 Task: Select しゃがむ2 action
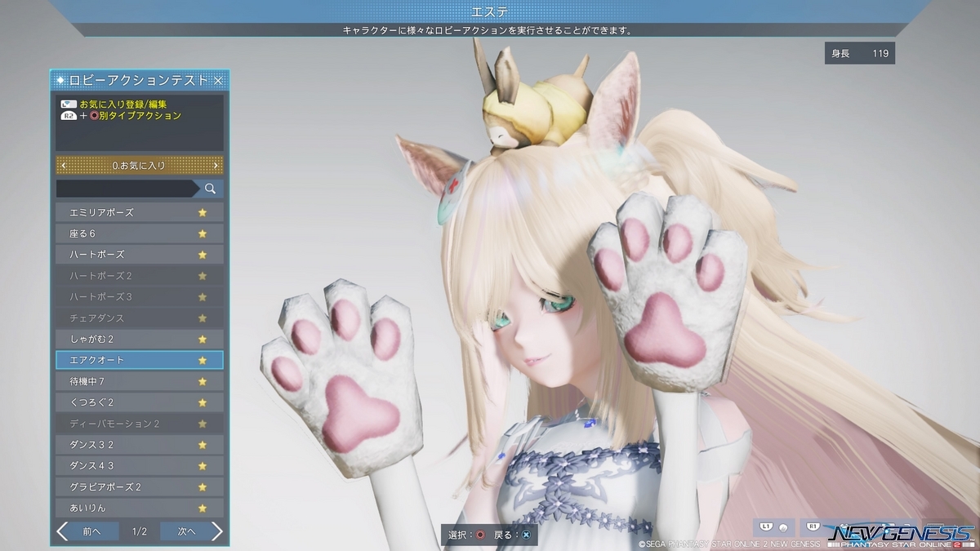pyautogui.click(x=140, y=339)
